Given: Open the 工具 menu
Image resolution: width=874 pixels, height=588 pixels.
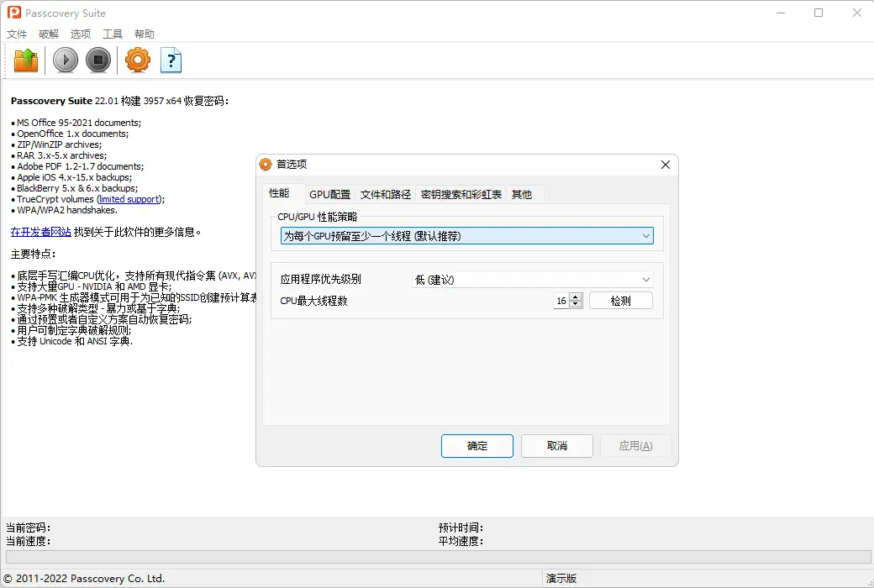Looking at the screenshot, I should 112,34.
